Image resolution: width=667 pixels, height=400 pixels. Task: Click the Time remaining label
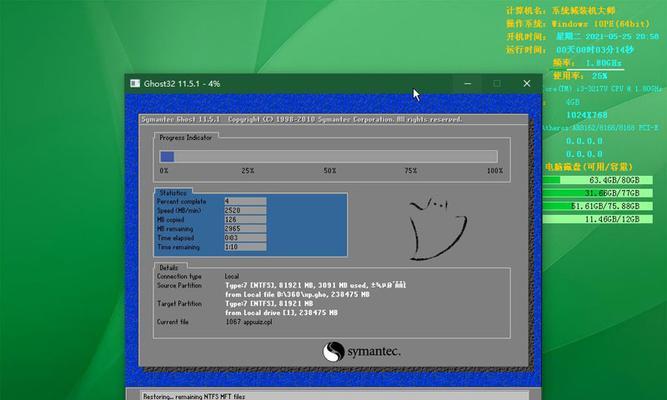pos(178,247)
